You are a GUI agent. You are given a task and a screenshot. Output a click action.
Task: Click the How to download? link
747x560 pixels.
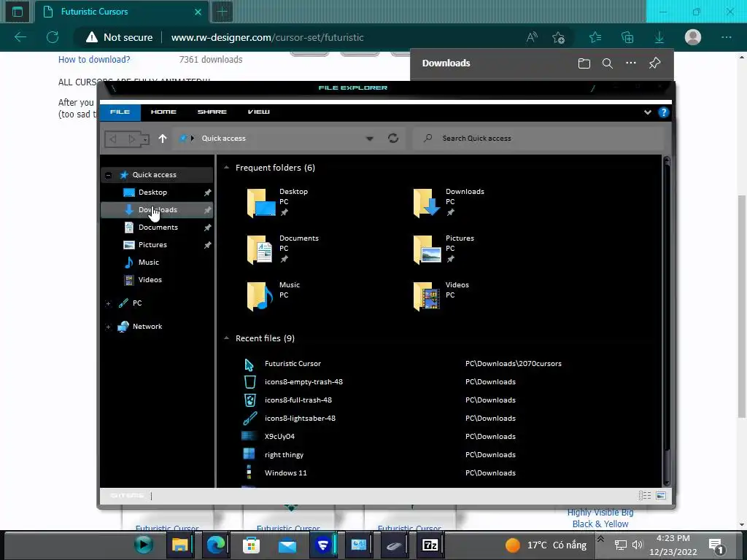(94, 60)
